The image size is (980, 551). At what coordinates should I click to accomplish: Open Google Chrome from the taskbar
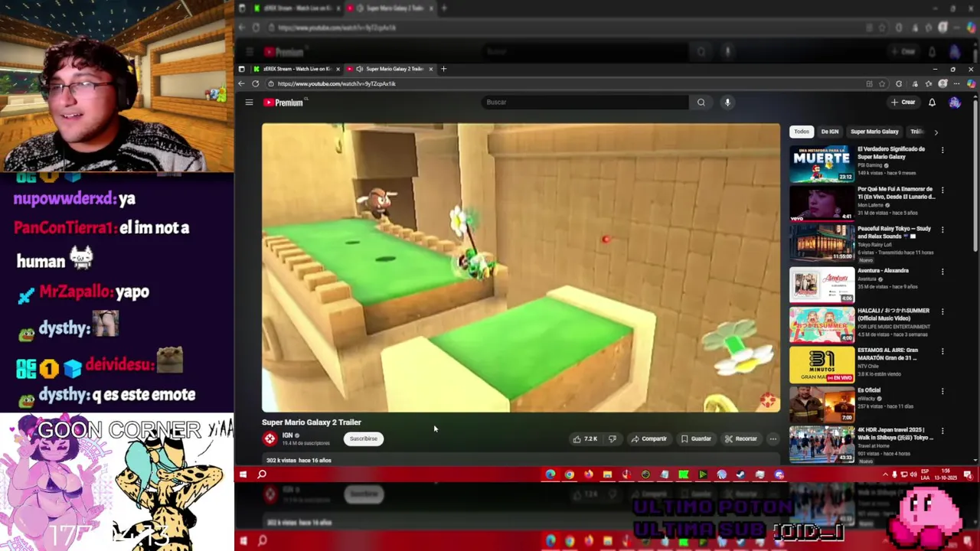570,474
